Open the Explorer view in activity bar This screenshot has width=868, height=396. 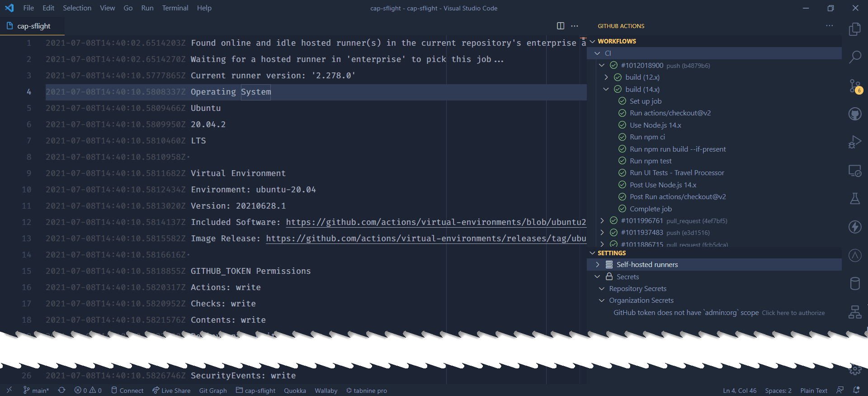(x=854, y=29)
